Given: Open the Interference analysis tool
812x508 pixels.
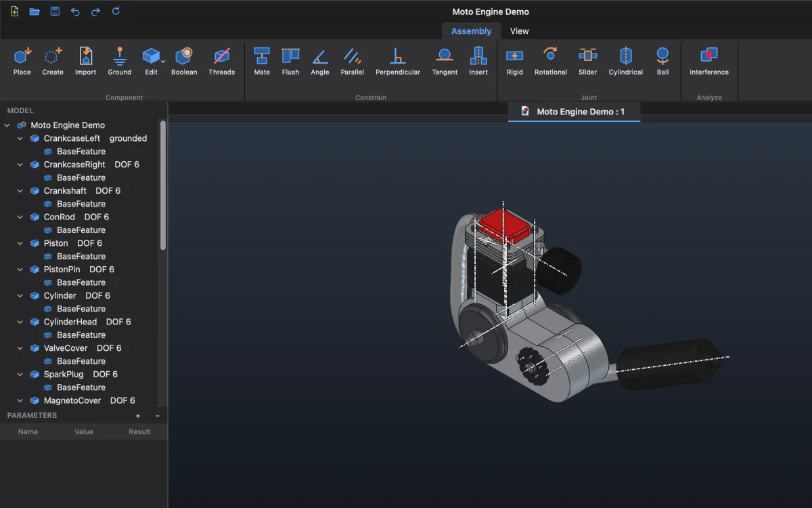Looking at the screenshot, I should point(709,61).
